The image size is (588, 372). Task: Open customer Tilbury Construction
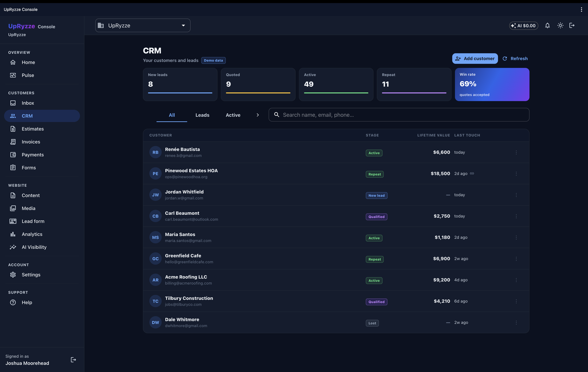(x=336, y=301)
